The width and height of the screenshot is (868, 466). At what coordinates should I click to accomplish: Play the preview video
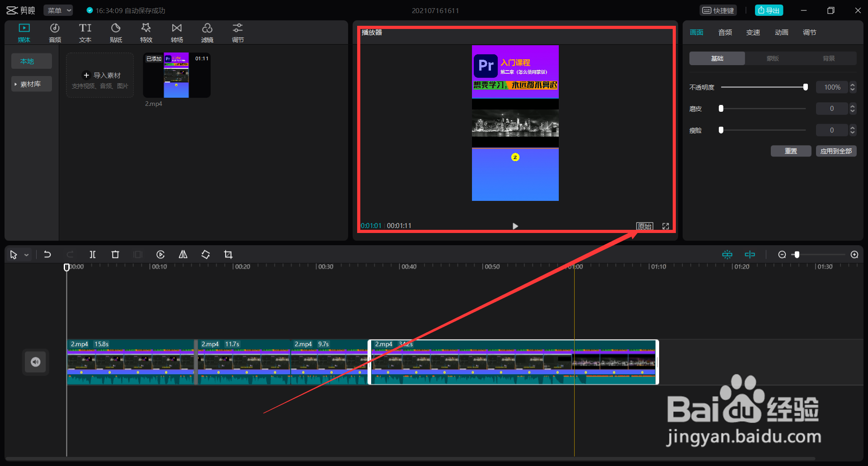[515, 226]
